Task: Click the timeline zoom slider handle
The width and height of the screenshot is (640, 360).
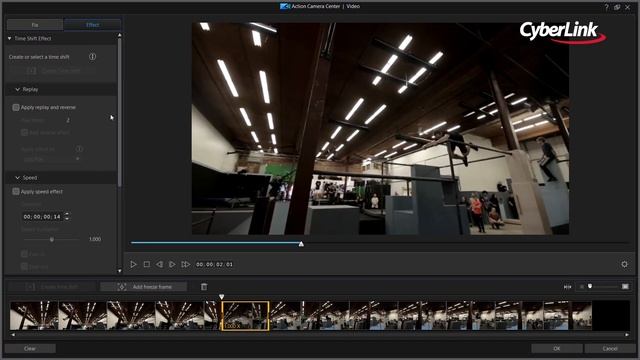Action: (590, 287)
